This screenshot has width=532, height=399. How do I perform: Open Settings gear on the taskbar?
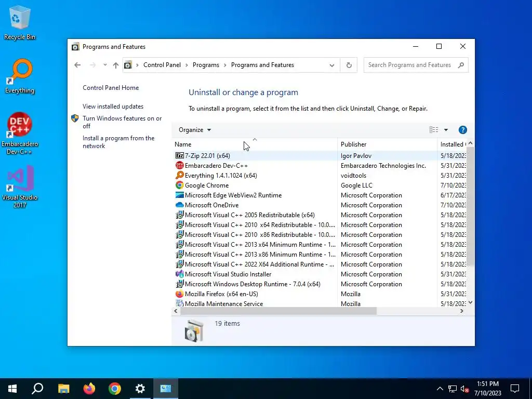pyautogui.click(x=140, y=389)
